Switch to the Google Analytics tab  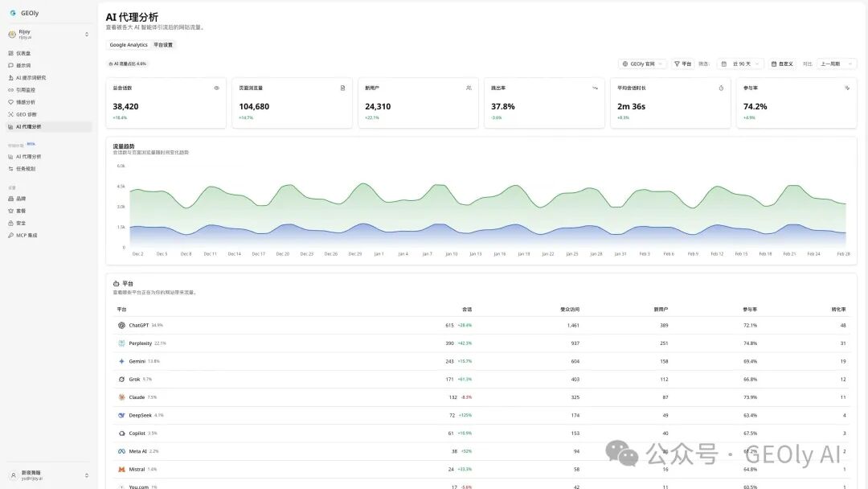129,45
